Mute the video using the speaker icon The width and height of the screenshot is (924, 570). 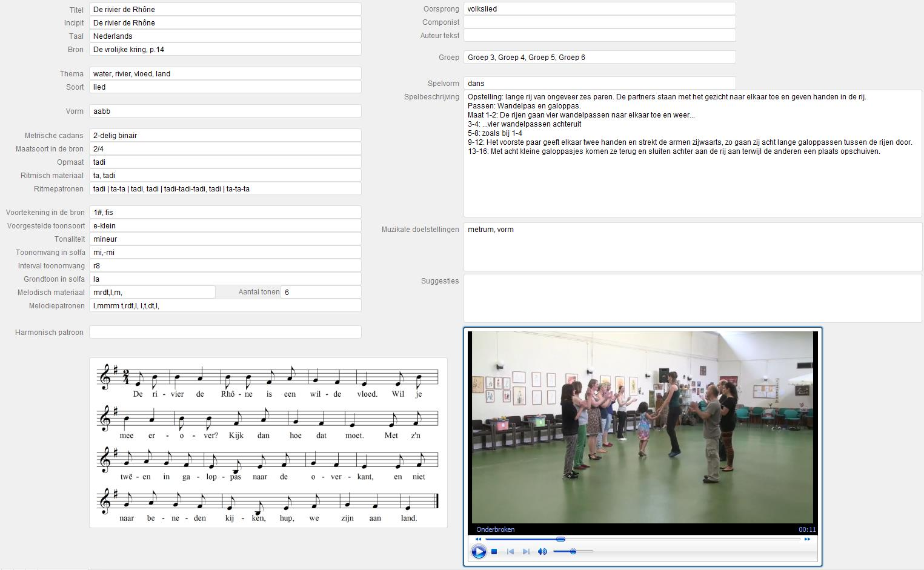(542, 551)
